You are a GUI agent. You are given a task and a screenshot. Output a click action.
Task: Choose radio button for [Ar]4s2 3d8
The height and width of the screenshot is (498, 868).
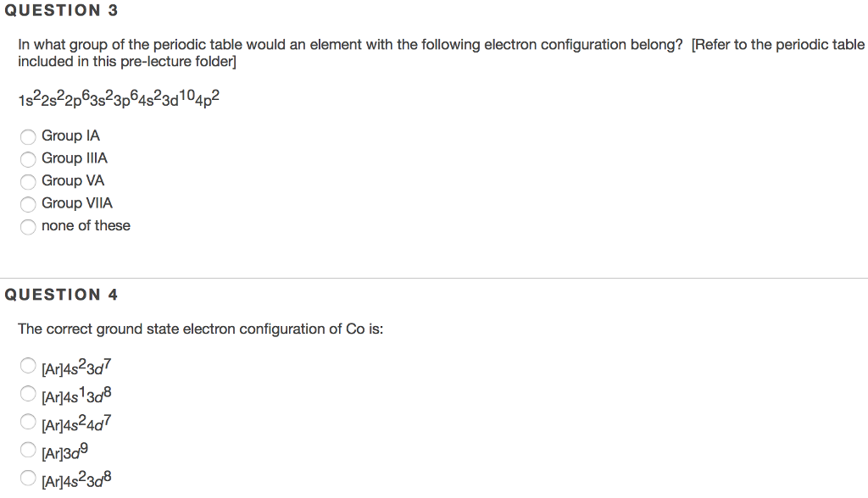[x=29, y=478]
